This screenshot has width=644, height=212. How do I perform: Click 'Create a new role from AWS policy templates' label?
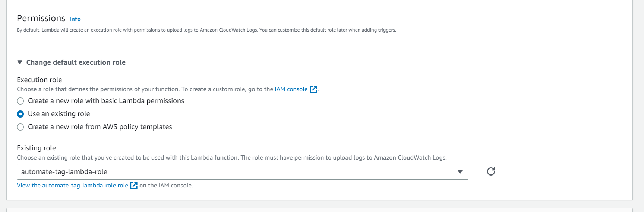[x=100, y=127]
